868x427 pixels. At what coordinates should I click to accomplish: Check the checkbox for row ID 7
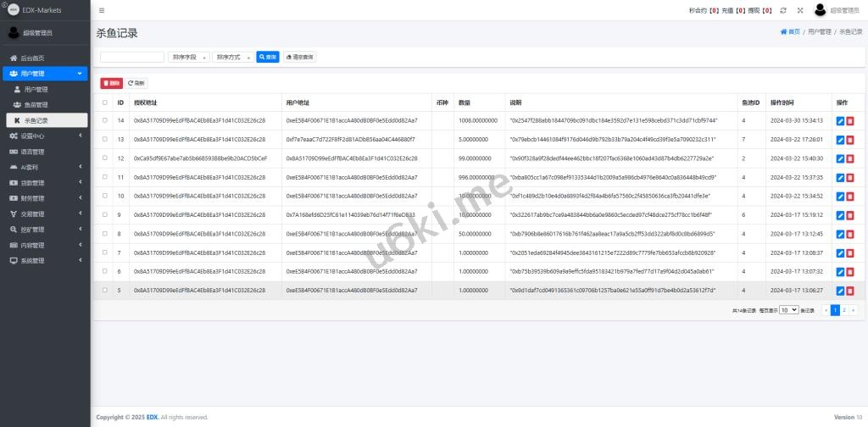coord(105,252)
